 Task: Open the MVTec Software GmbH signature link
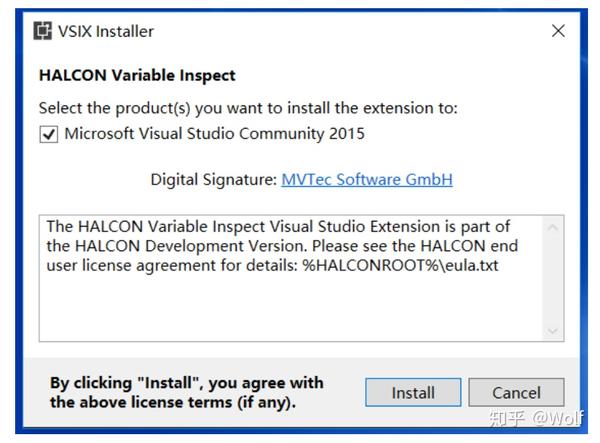[367, 180]
